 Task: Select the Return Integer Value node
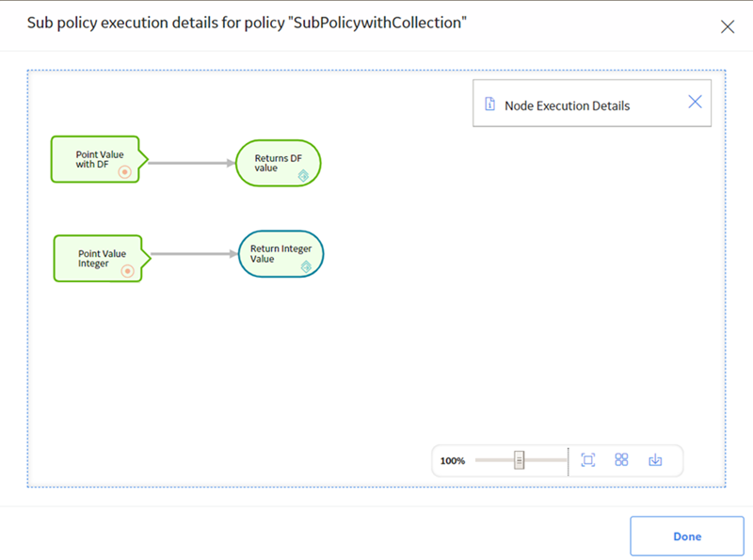pyautogui.click(x=280, y=254)
